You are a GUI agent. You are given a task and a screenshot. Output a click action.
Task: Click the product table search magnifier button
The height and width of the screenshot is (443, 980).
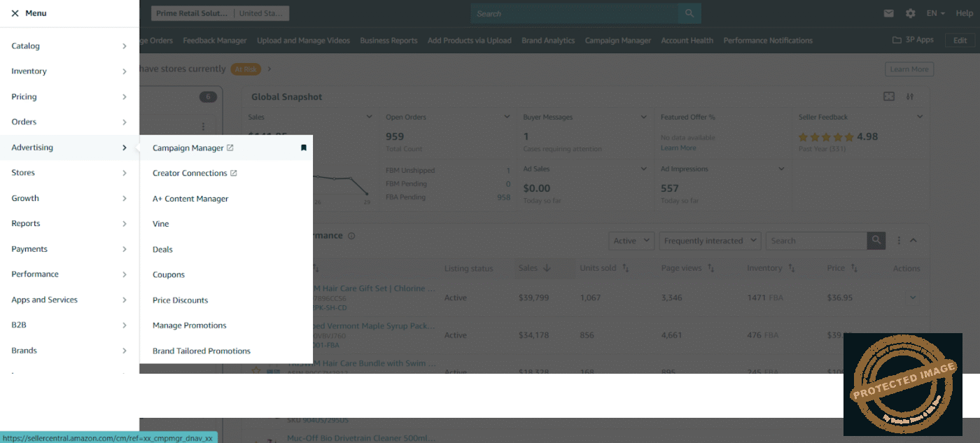click(x=876, y=240)
